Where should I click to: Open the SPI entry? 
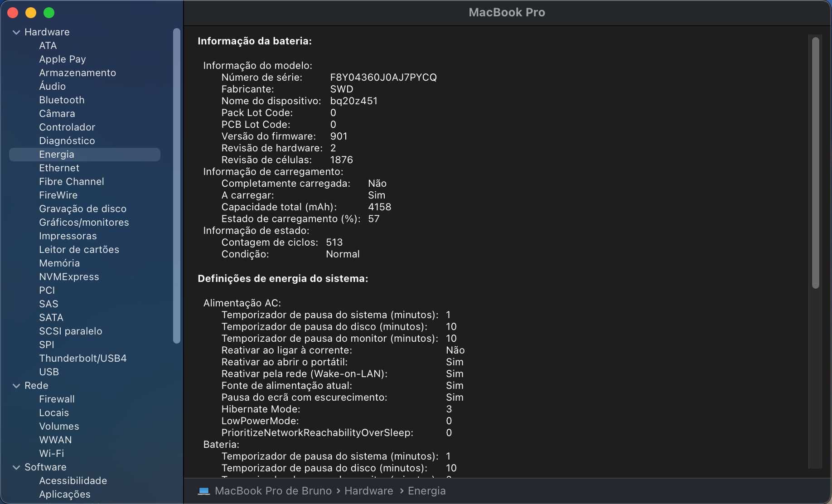point(46,345)
